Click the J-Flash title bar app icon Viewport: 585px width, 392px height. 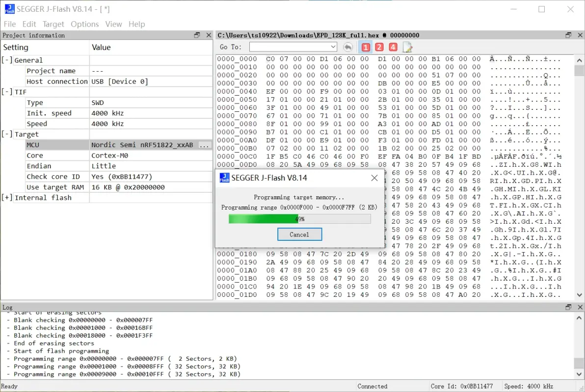tap(9, 9)
